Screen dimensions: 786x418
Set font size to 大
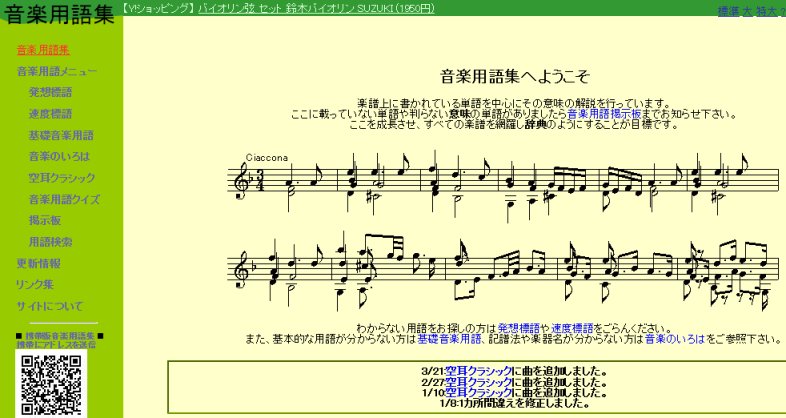[x=747, y=11]
